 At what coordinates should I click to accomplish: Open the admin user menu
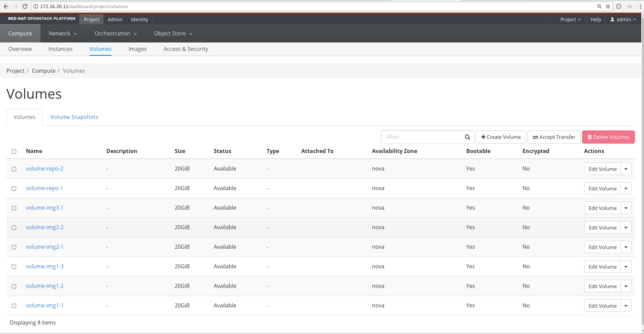pyautogui.click(x=623, y=20)
